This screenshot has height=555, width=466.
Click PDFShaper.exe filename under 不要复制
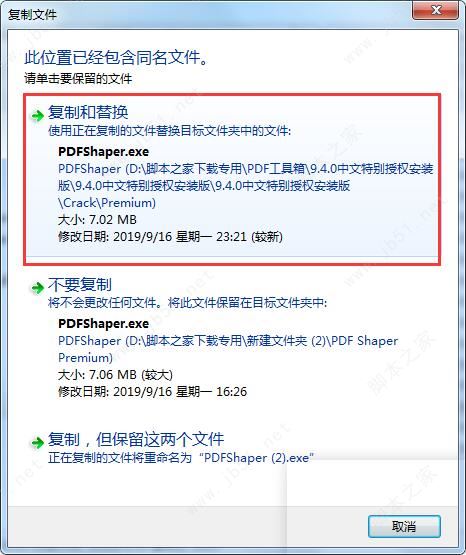tap(104, 324)
